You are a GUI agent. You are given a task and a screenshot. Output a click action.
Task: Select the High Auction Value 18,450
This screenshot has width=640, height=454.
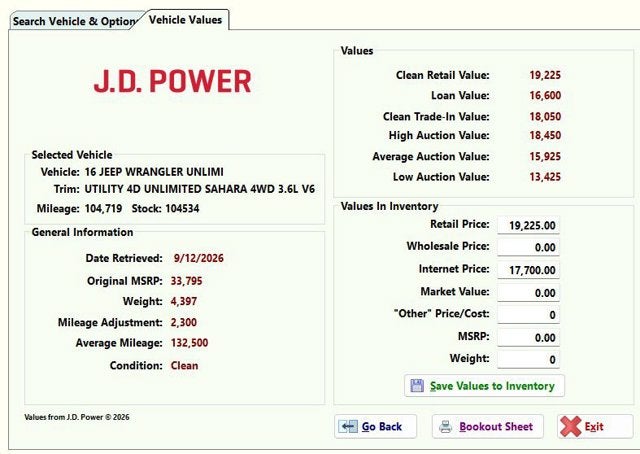[545, 136]
